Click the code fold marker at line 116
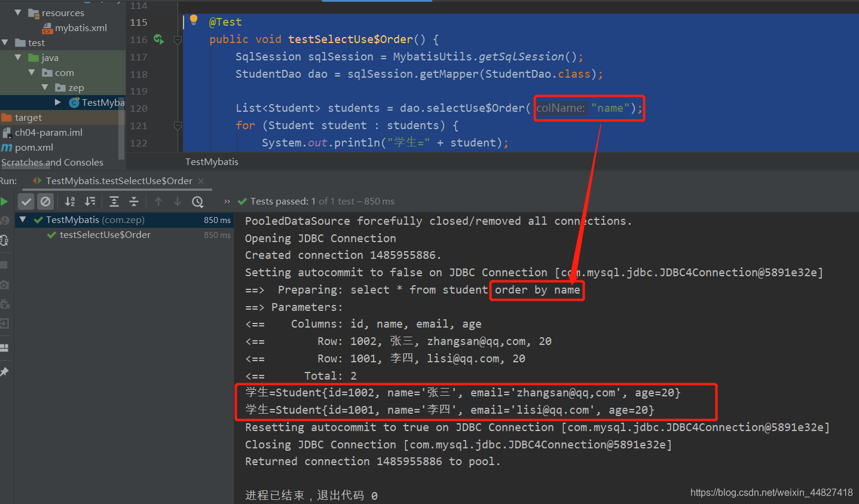 click(178, 40)
